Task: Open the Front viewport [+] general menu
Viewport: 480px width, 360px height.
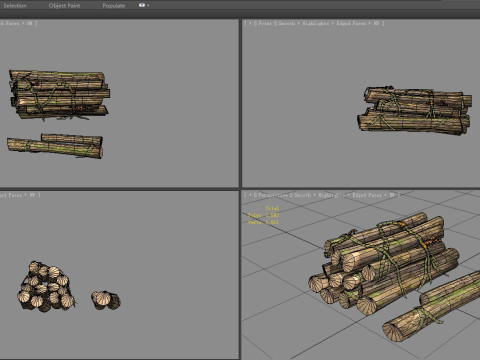Action: [250, 23]
